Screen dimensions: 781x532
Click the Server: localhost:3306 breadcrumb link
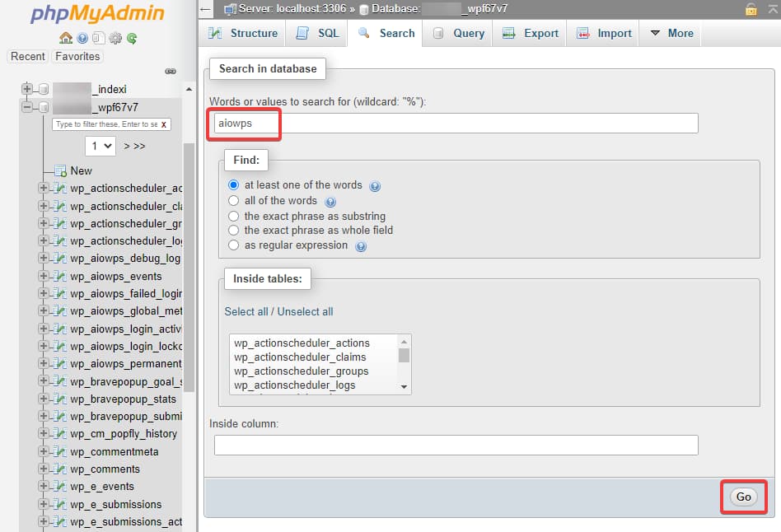292,8
